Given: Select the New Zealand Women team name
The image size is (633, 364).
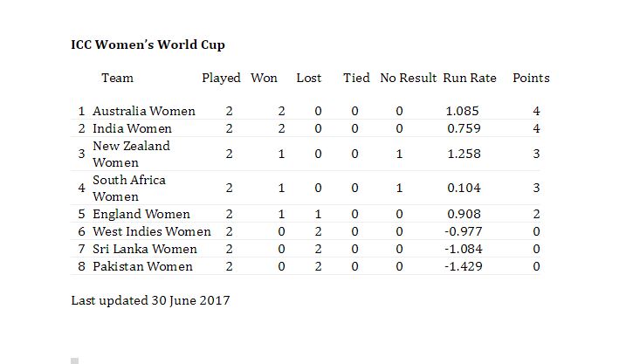Looking at the screenshot, I should (131, 154).
